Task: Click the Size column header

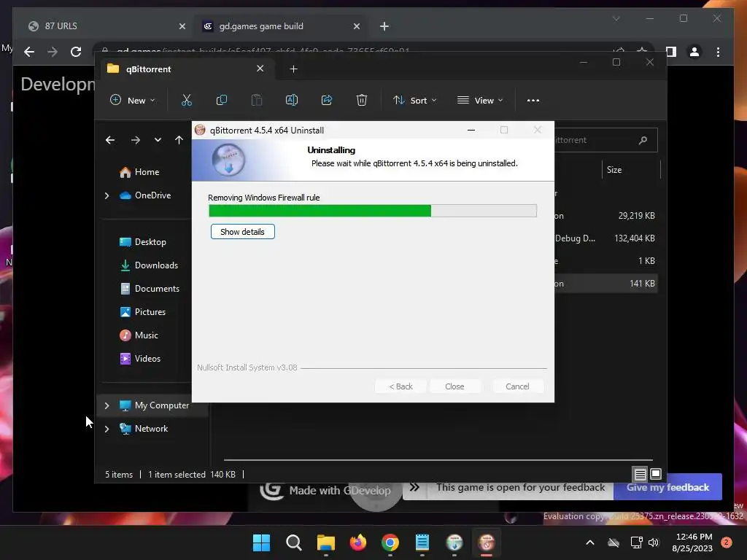Action: coord(631,170)
